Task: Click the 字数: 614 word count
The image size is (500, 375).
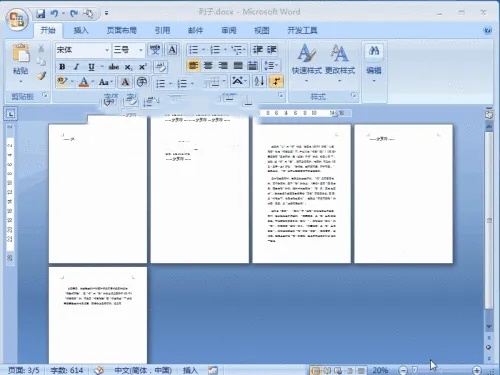Action: point(67,370)
